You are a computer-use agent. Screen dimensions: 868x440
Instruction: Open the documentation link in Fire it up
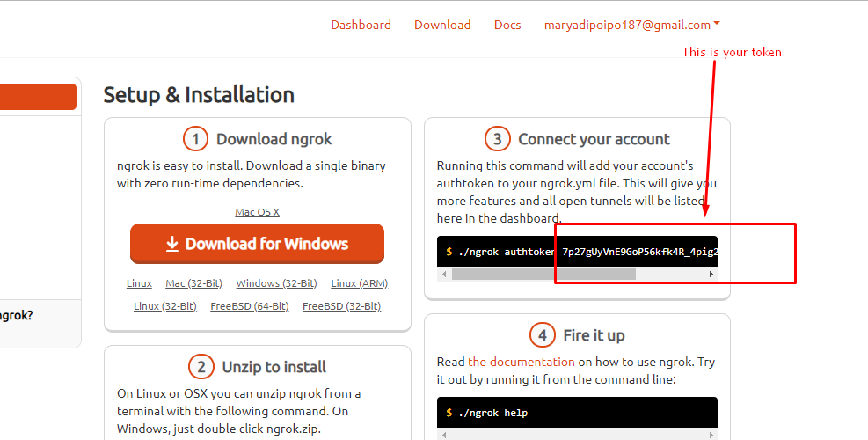tap(521, 362)
